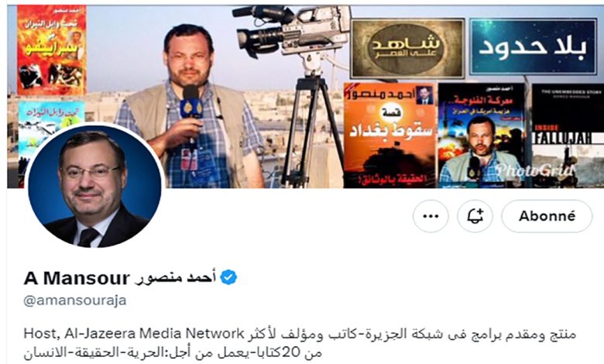Screen dimensions: 604x364
Task: Open the three-dot more options menu
Action: point(431,216)
